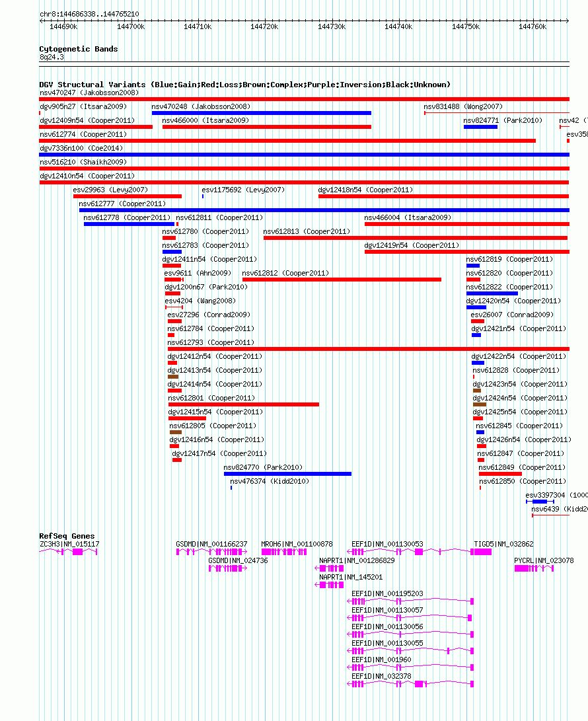Open nsv612813 (Cooper2011) variant
The width and height of the screenshot is (588, 721).
pos(307,231)
